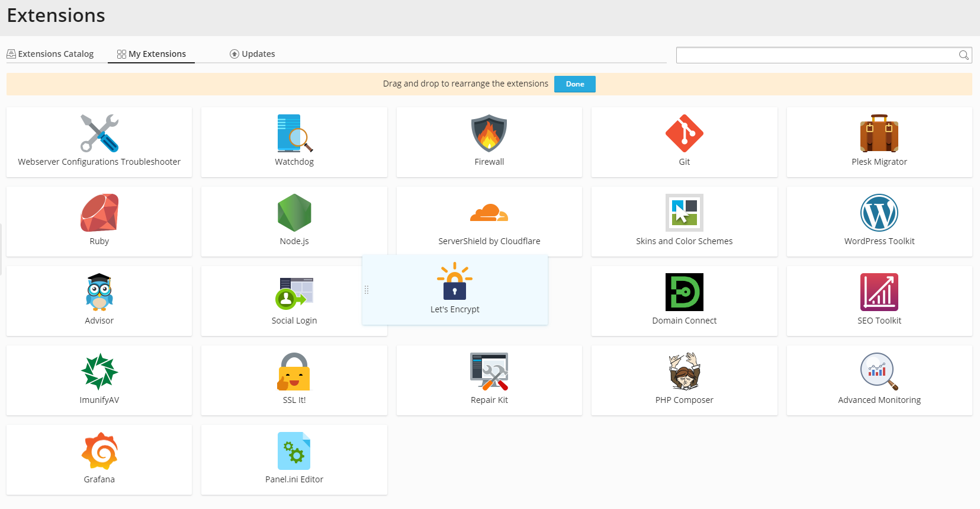980x509 pixels.
Task: Open the Updates tab
Action: point(253,54)
